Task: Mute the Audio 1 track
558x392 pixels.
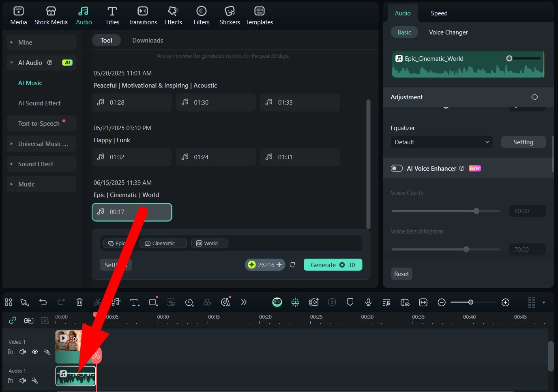Action: 23,381
